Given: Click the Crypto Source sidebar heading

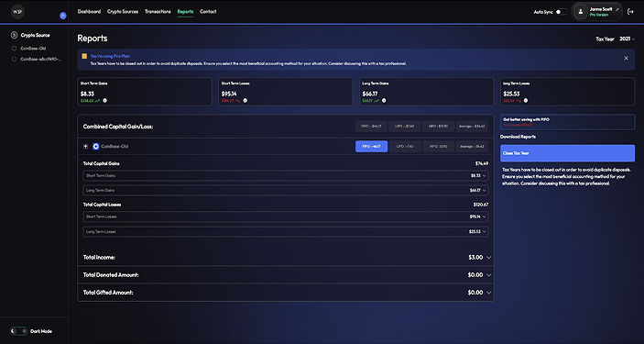Looking at the screenshot, I should pyautogui.click(x=36, y=35).
